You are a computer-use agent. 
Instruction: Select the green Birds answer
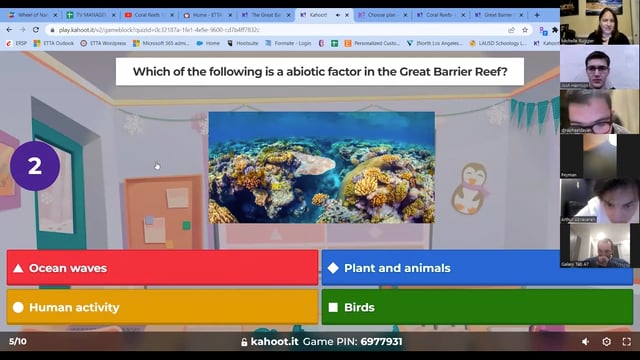tap(477, 307)
